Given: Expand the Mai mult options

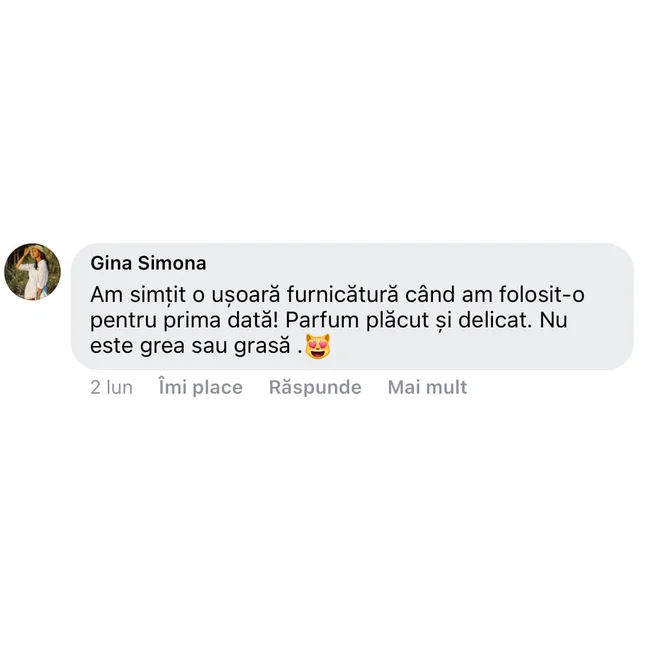Looking at the screenshot, I should point(427,387).
